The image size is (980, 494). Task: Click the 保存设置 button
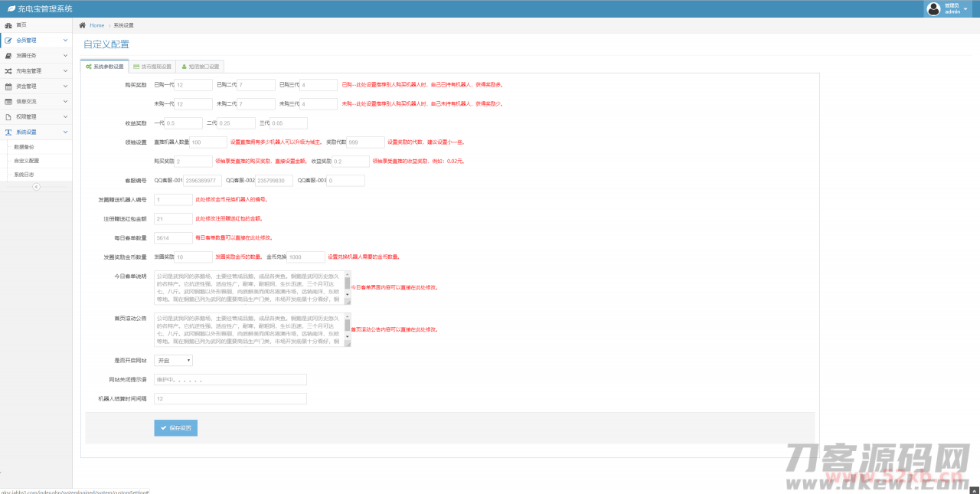point(175,428)
